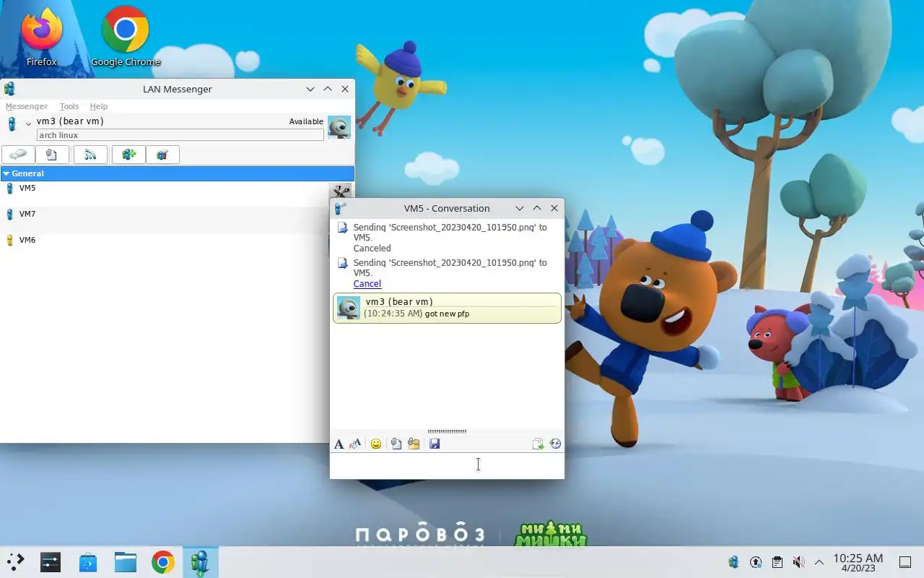Minimize the LAN Messenger window
This screenshot has width=924, height=578.
310,89
